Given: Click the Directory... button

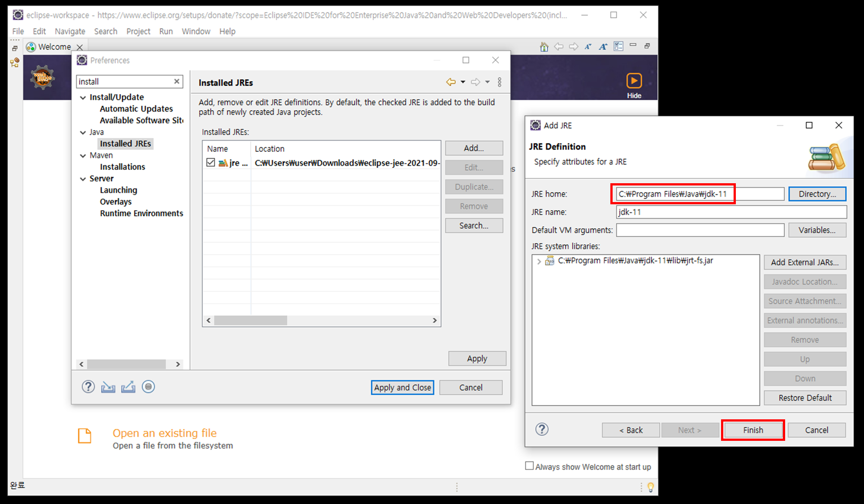Looking at the screenshot, I should tap(817, 194).
